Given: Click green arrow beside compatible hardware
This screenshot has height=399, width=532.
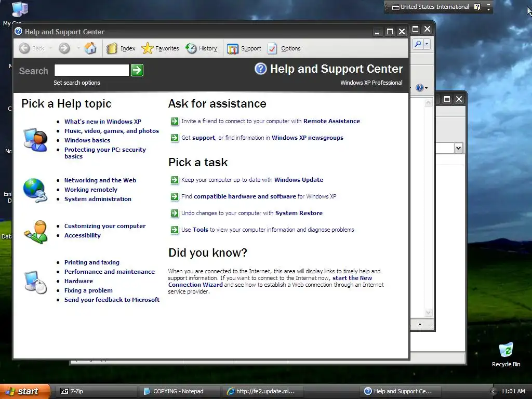Looking at the screenshot, I should click(x=175, y=196).
